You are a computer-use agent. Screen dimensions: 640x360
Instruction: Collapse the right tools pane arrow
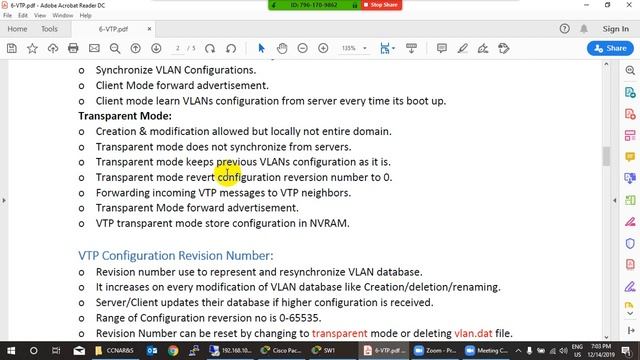click(615, 200)
